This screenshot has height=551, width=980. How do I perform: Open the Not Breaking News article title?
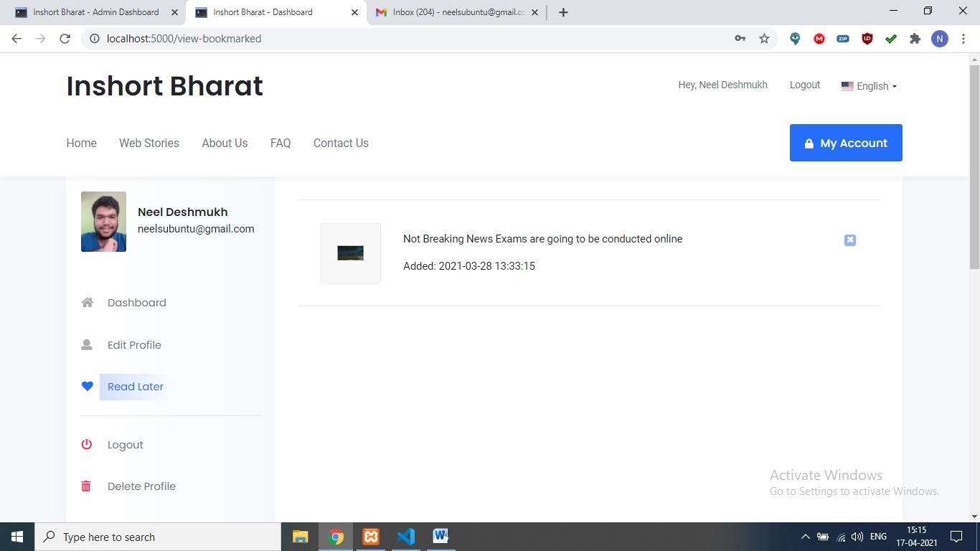pyautogui.click(x=542, y=239)
